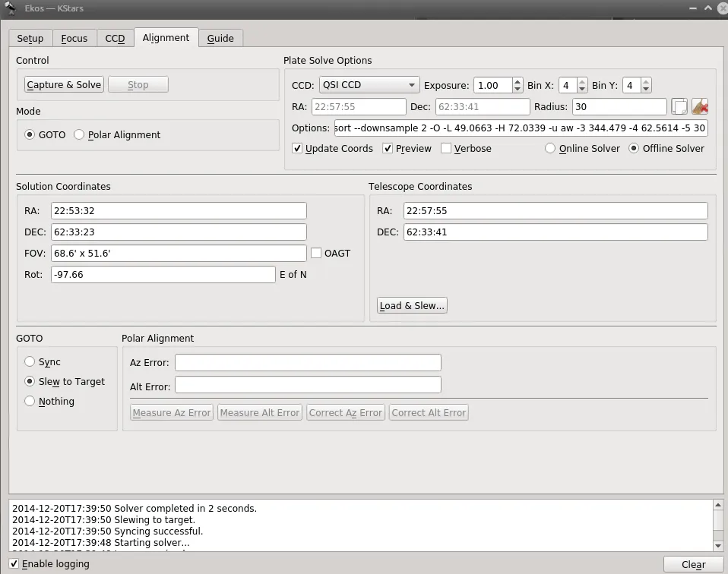Click the copy telescope coordinates icon beside Radius
728x574 pixels.
point(679,107)
